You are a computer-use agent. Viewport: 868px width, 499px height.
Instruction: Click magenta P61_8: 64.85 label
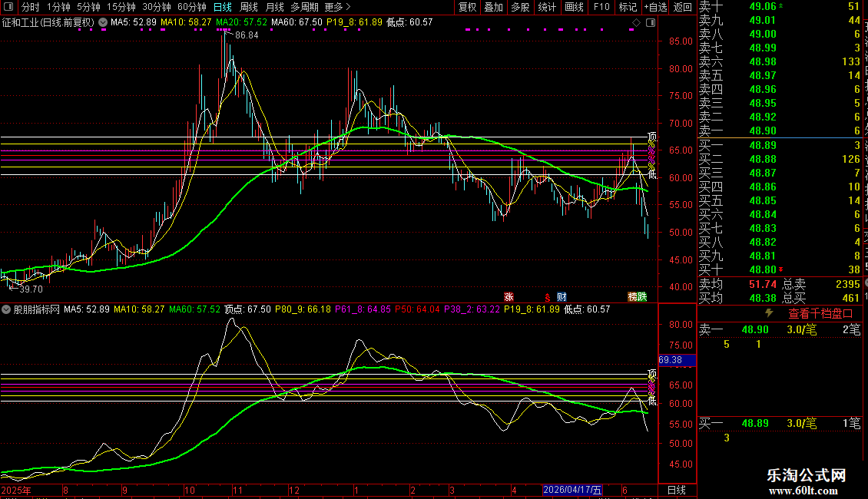click(363, 309)
